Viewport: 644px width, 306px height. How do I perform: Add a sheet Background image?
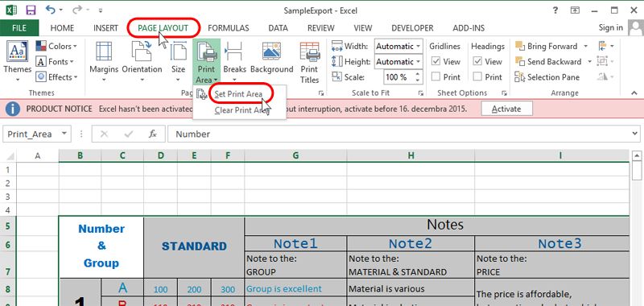click(271, 51)
